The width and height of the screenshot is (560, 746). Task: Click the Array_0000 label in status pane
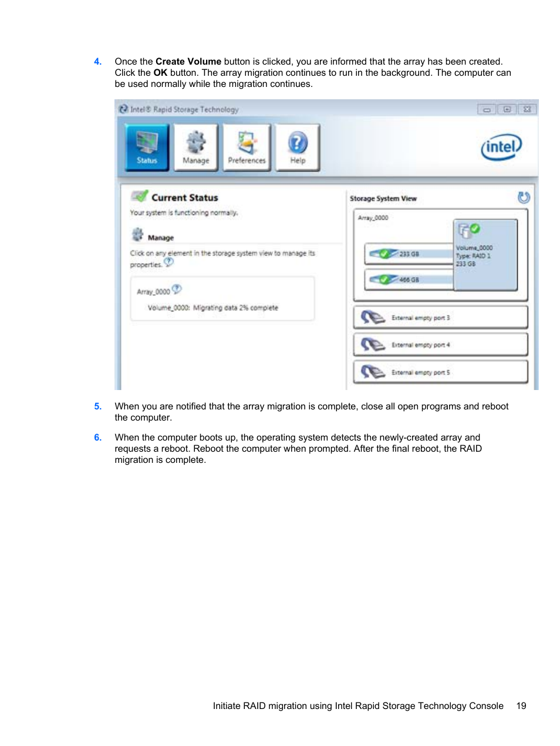click(153, 292)
